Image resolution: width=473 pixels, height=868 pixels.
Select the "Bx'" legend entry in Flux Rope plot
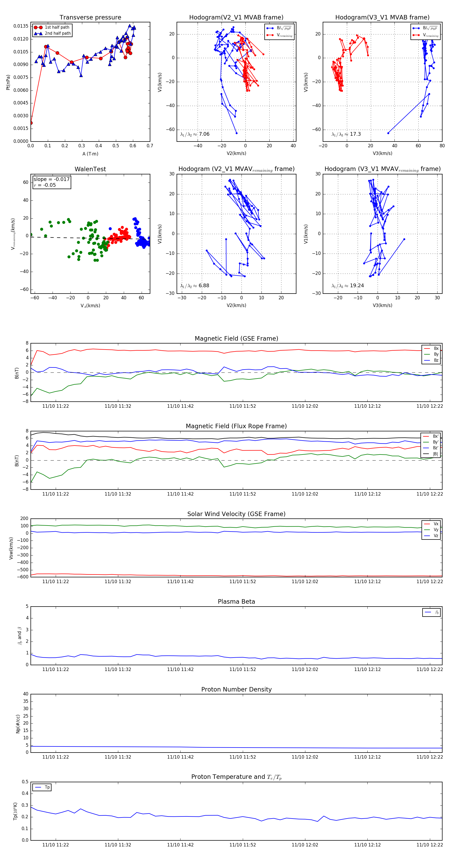coord(431,436)
